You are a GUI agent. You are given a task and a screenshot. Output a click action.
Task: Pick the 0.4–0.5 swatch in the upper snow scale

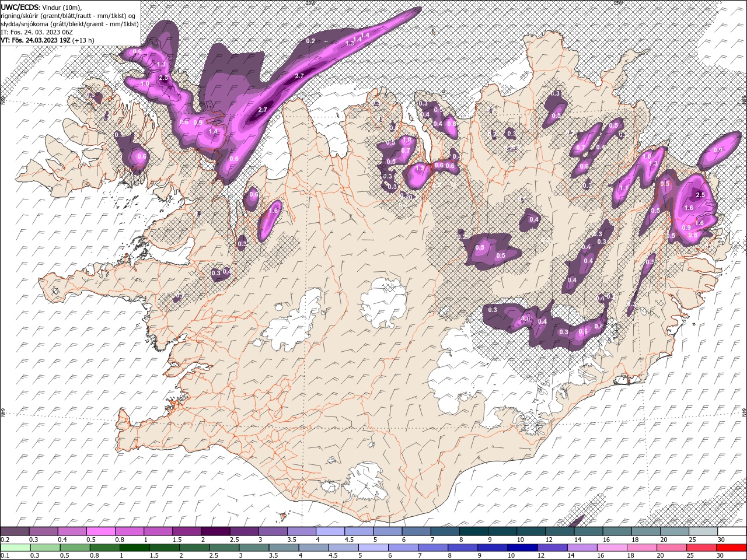pos(72,531)
